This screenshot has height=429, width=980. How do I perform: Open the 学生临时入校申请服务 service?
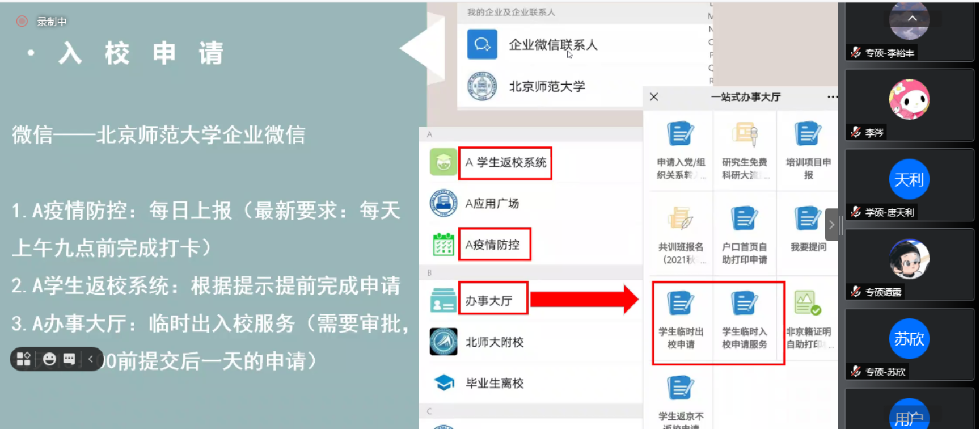click(x=744, y=320)
